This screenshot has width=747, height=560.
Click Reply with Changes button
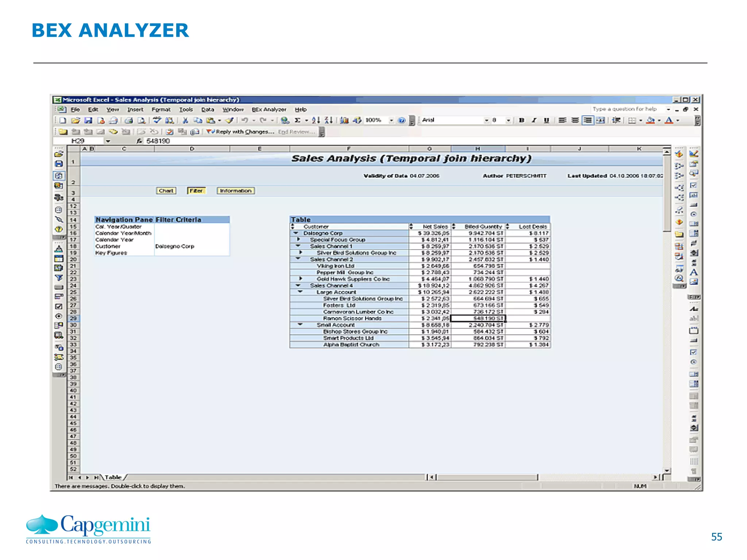point(241,132)
